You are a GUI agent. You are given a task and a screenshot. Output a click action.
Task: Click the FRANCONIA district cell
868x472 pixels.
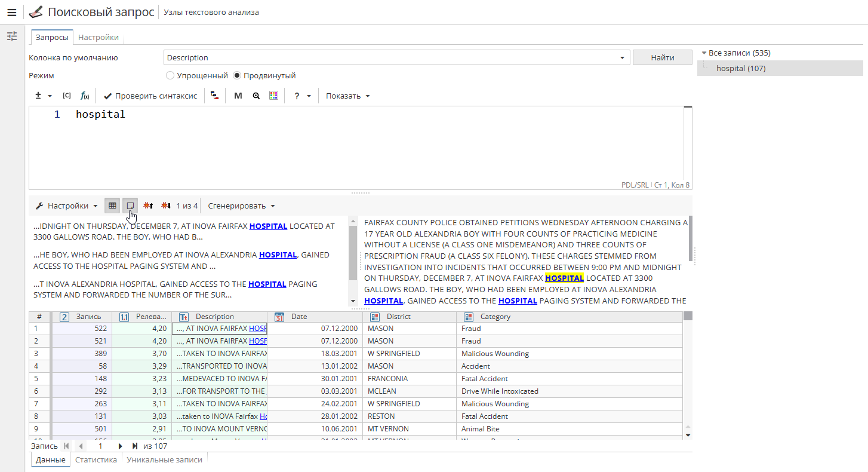pos(410,378)
